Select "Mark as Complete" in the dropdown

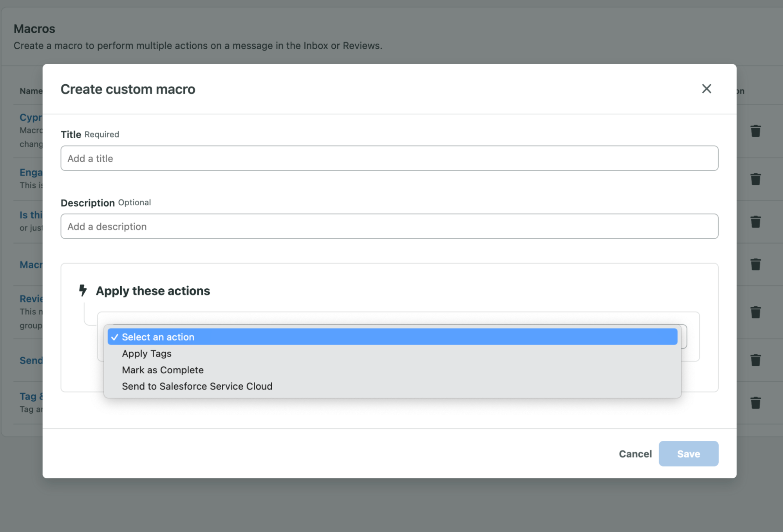point(163,370)
